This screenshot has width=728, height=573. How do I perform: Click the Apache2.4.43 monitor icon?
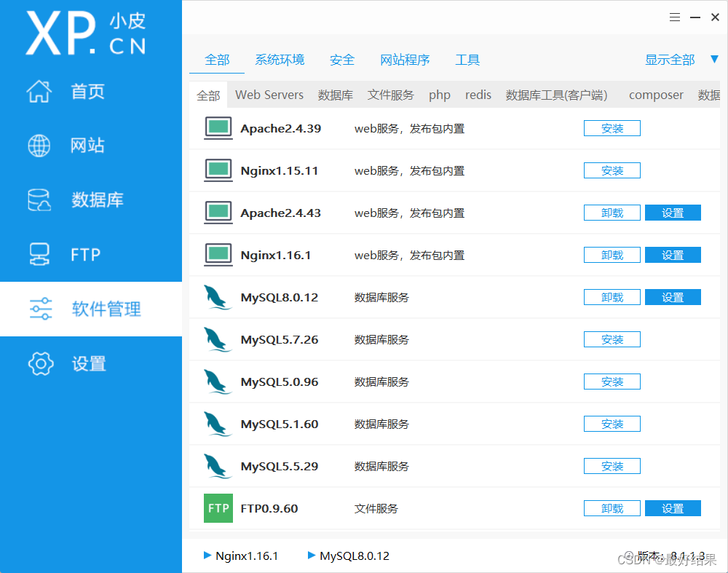(x=218, y=213)
